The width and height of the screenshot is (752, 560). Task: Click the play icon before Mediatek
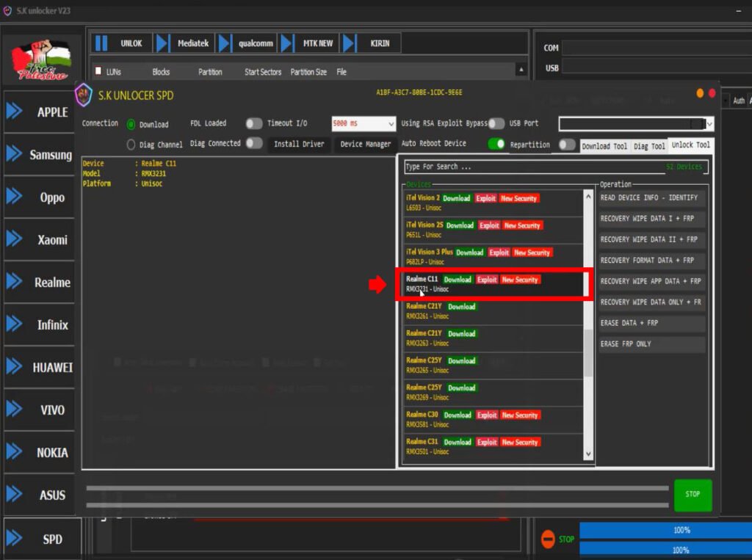tap(162, 43)
